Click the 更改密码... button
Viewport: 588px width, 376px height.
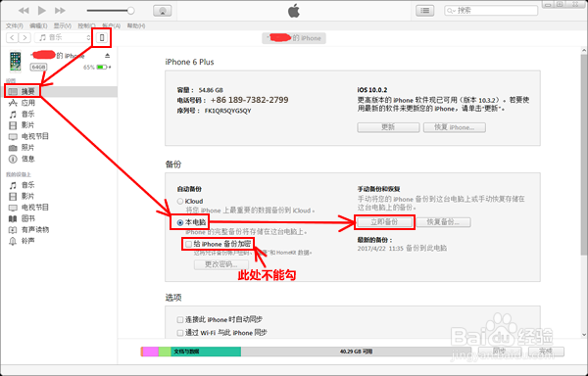tap(220, 264)
